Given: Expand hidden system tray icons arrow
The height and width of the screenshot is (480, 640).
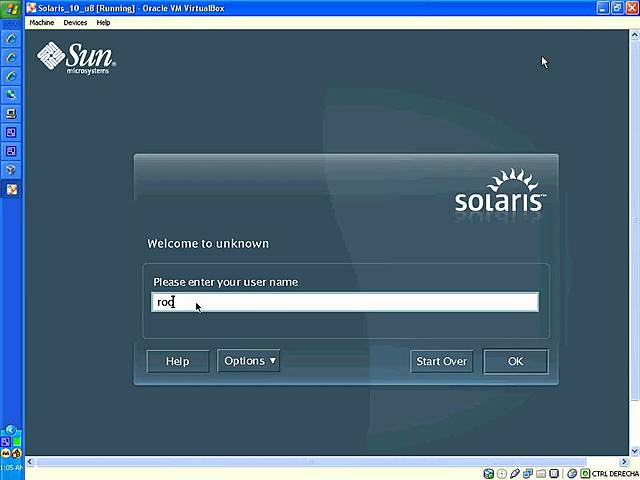Looking at the screenshot, I should click(11, 429).
